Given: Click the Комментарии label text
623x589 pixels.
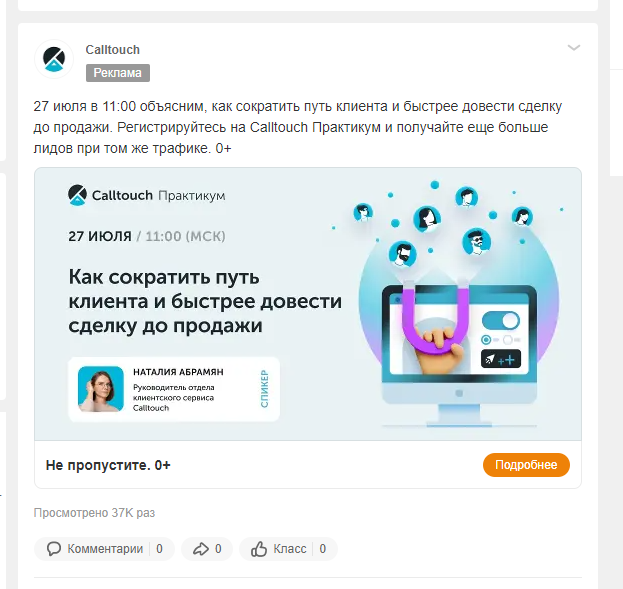Looking at the screenshot, I should [x=105, y=549].
